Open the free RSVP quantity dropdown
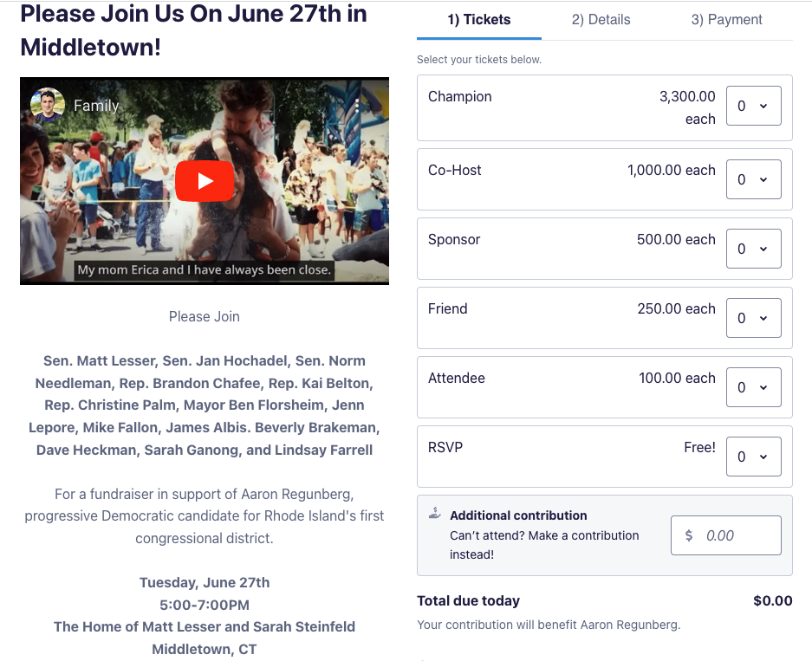Screen dimensions: 812x661 (753, 457)
